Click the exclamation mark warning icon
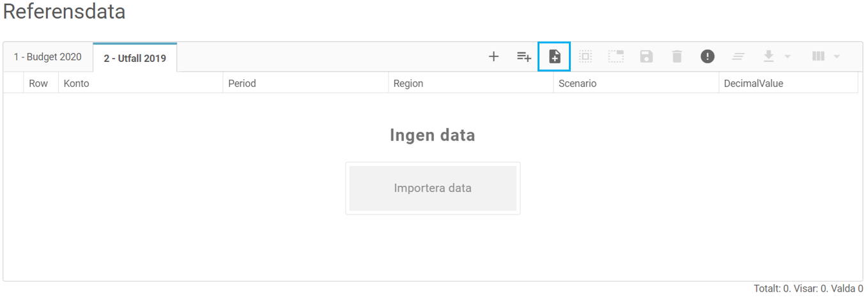 (x=708, y=57)
